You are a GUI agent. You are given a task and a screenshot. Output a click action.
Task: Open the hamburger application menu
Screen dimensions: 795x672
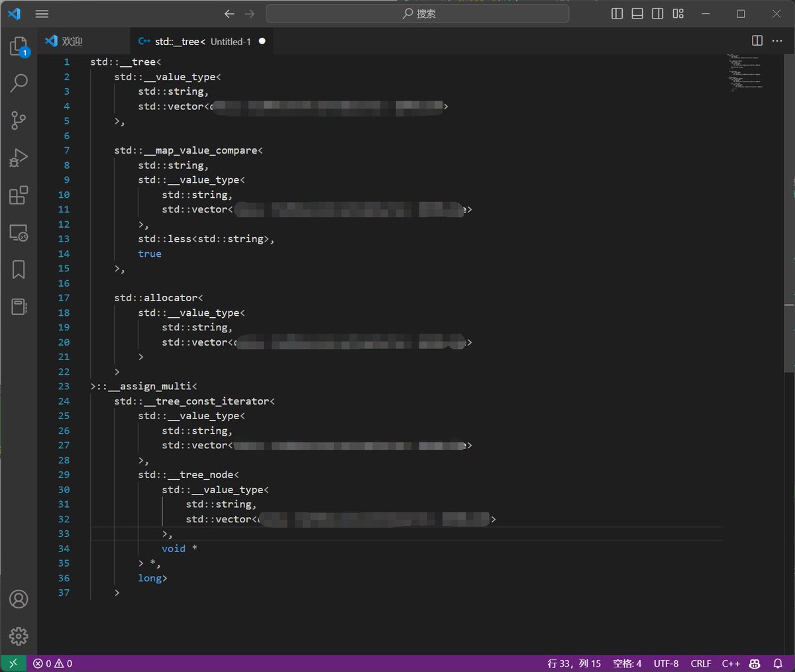pyautogui.click(x=42, y=13)
